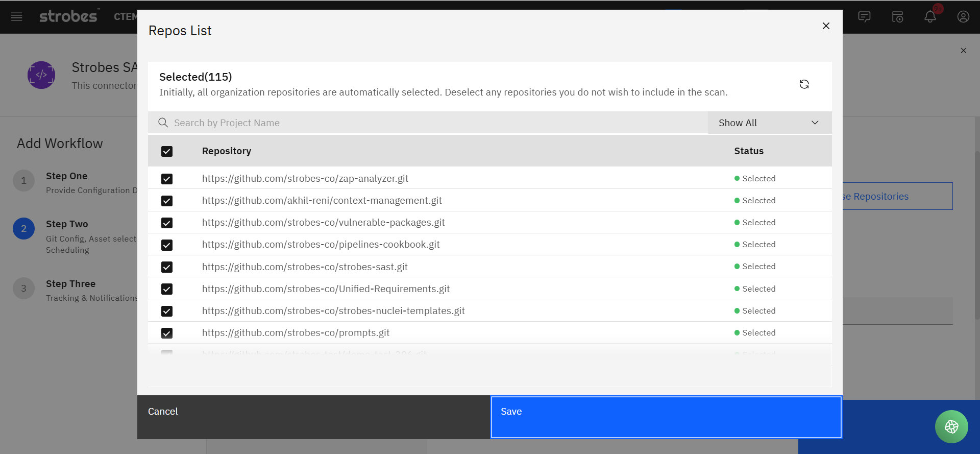Cancel the Repos List dialog

click(314, 417)
